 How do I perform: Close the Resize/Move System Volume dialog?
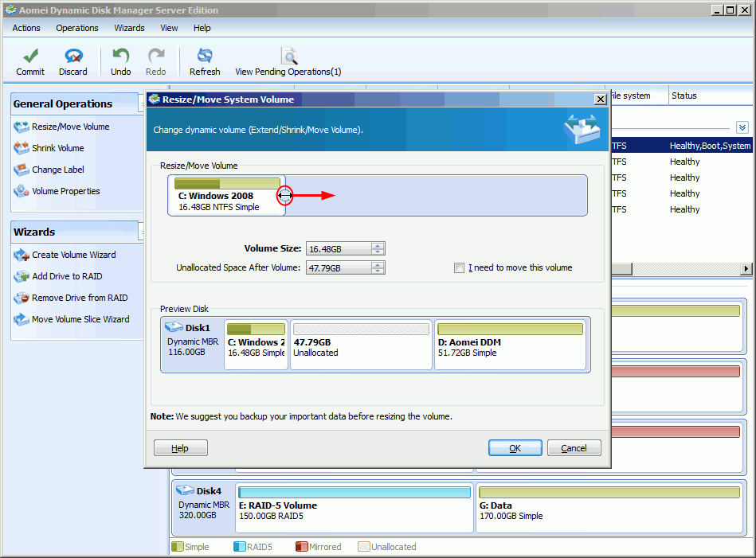point(601,100)
